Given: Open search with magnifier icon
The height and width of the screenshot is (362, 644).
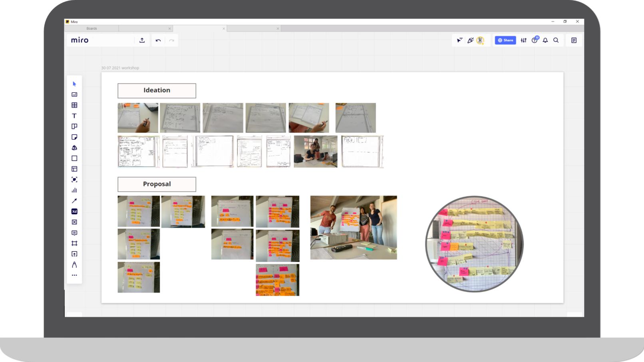Looking at the screenshot, I should click(x=556, y=40).
